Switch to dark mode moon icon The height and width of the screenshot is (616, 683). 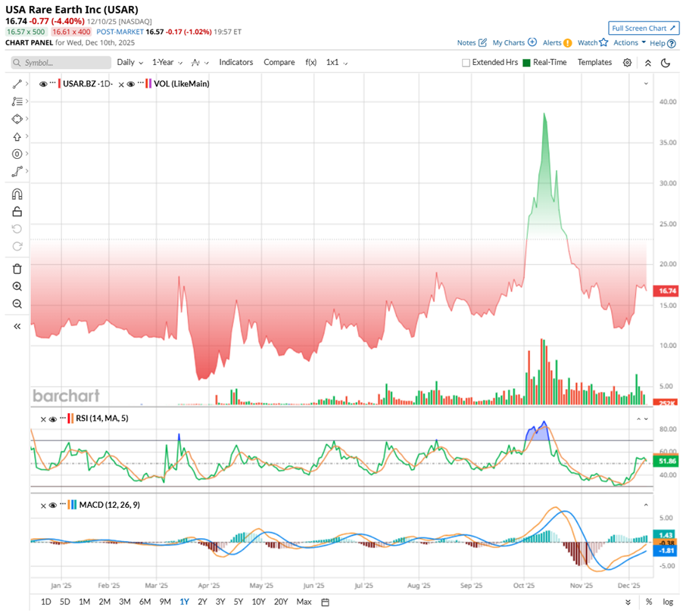pos(666,63)
